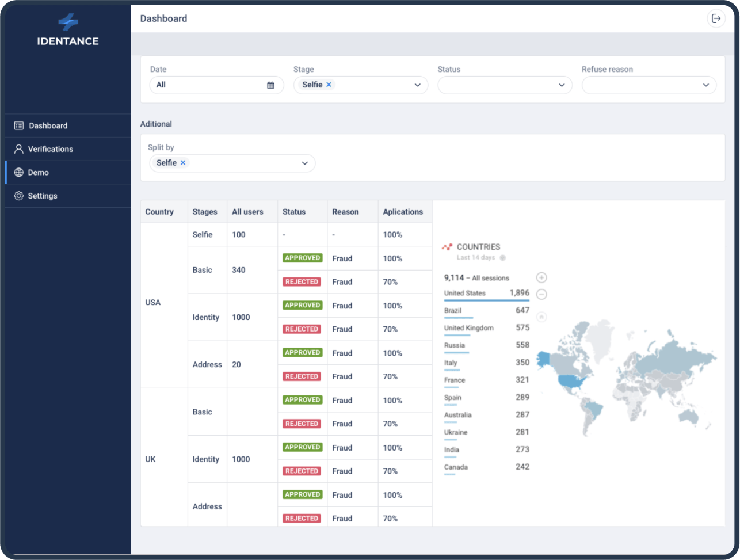The width and height of the screenshot is (740, 560).
Task: Click the Verifications user icon
Action: click(x=19, y=149)
